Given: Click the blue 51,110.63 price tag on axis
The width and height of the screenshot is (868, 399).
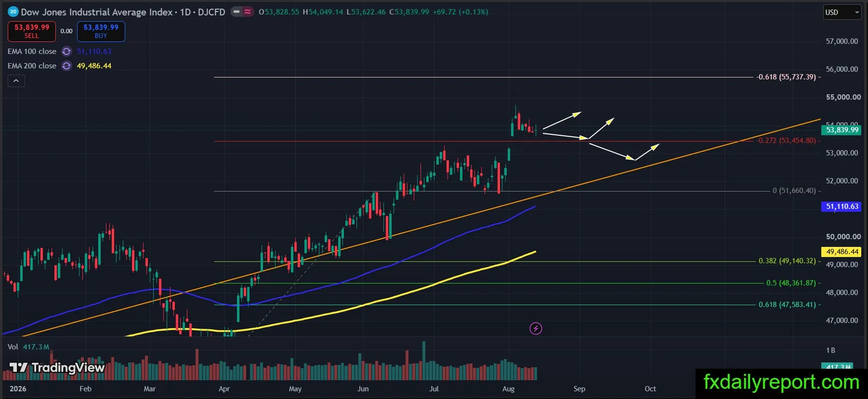Looking at the screenshot, I should [842, 206].
